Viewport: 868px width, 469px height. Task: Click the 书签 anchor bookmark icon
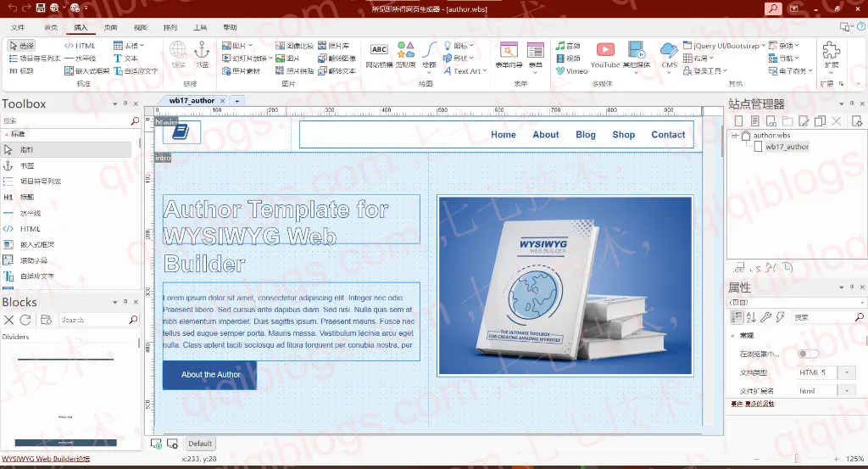pyautogui.click(x=202, y=54)
